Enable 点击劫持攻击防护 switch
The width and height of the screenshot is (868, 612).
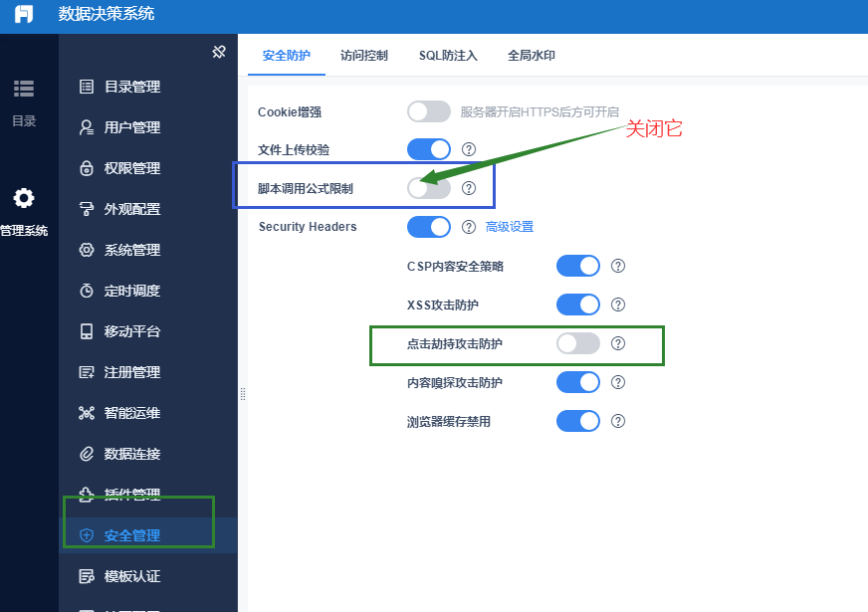[x=578, y=343]
